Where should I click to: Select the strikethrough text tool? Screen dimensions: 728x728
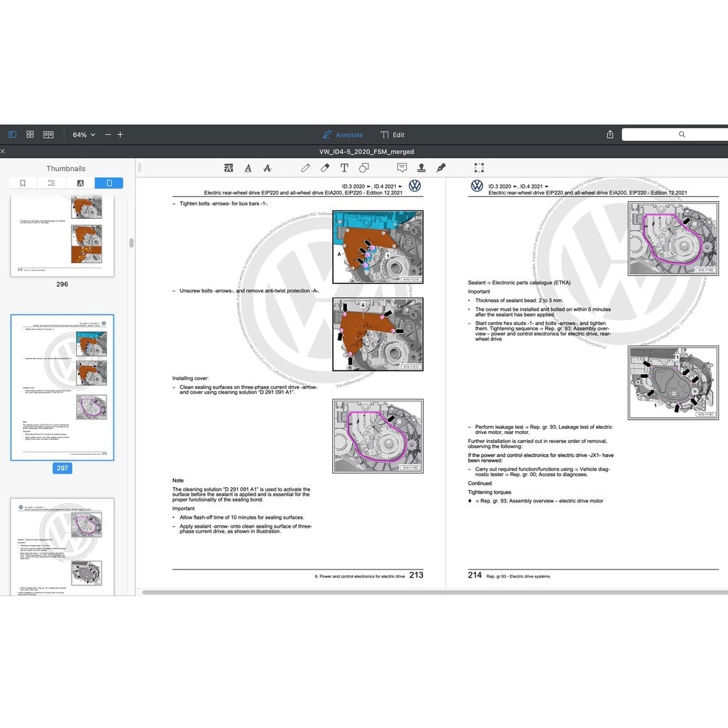[267, 168]
